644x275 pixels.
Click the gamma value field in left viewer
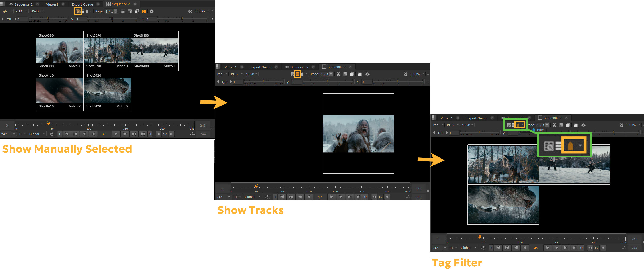(81, 19)
